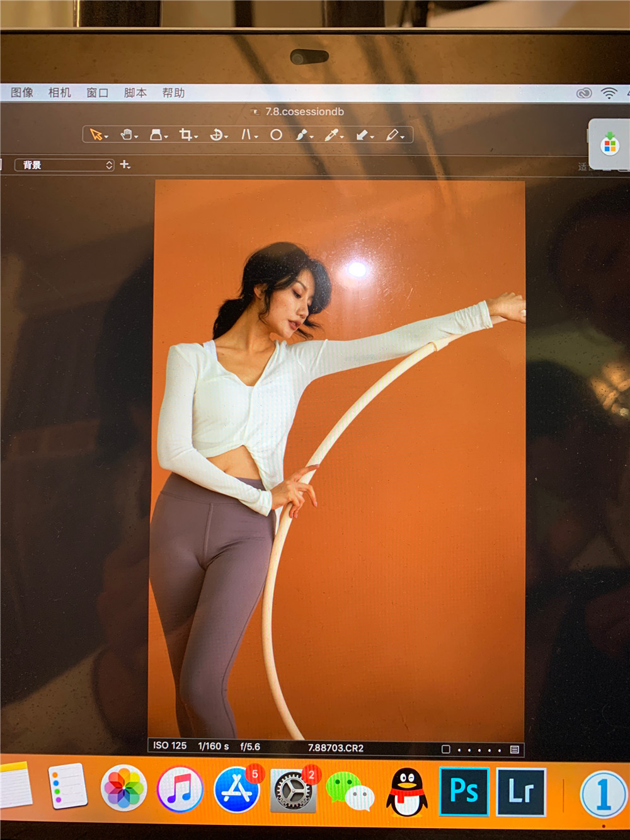Open the 脚本 menu
Viewport: 630px width, 840px height.
[135, 93]
